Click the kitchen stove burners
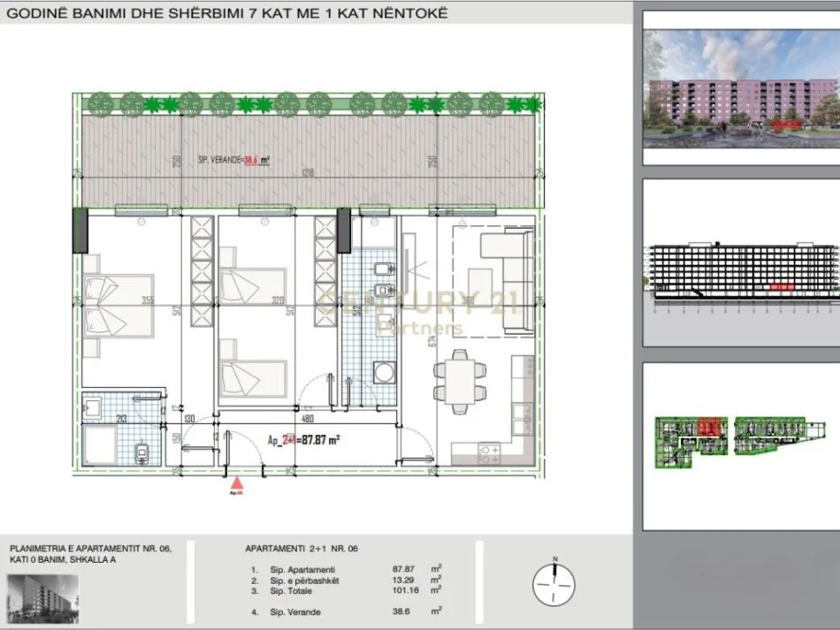840x630 pixels. pyautogui.click(x=485, y=451)
